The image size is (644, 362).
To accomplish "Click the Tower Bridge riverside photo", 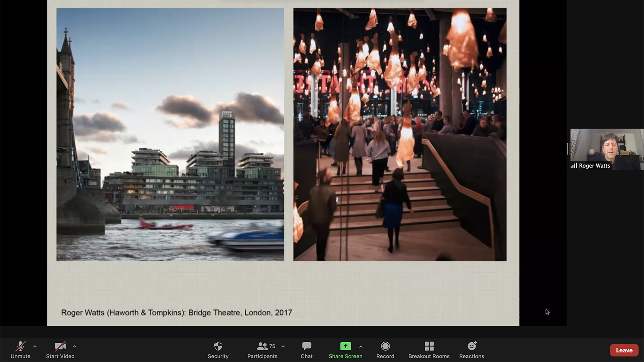I will coord(170,134).
